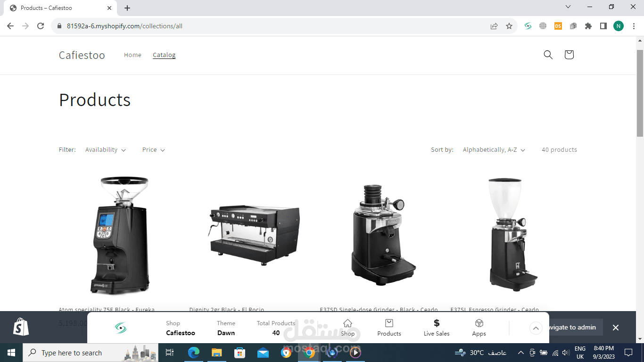The height and width of the screenshot is (362, 644).
Task: Open Apps in the overlay bar
Action: 479,328
